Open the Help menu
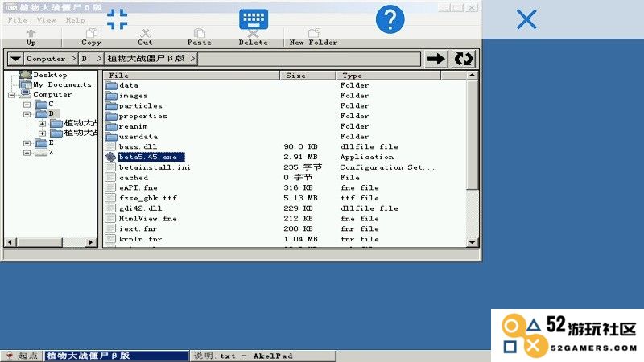Image resolution: width=644 pixels, height=362 pixels. [75, 19]
